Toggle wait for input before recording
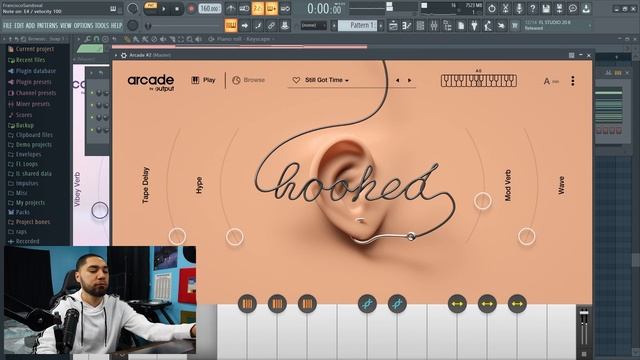 tap(244, 8)
